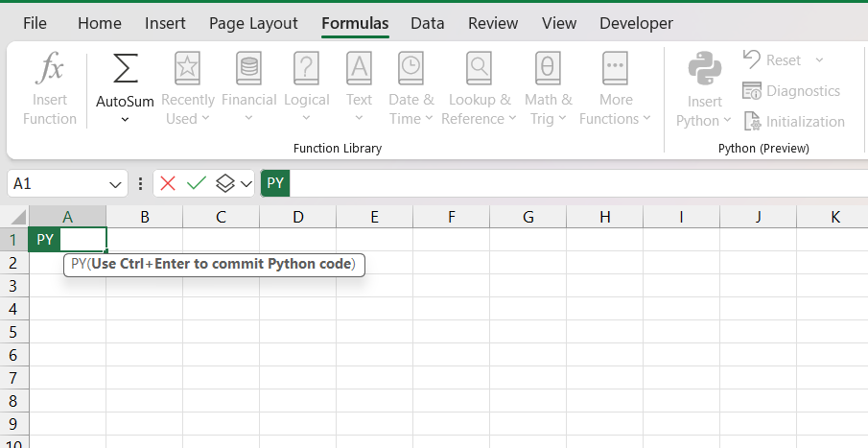Image resolution: width=868 pixels, height=448 pixels.
Task: Expand the Reset dropdown chevron
Action: [x=819, y=59]
